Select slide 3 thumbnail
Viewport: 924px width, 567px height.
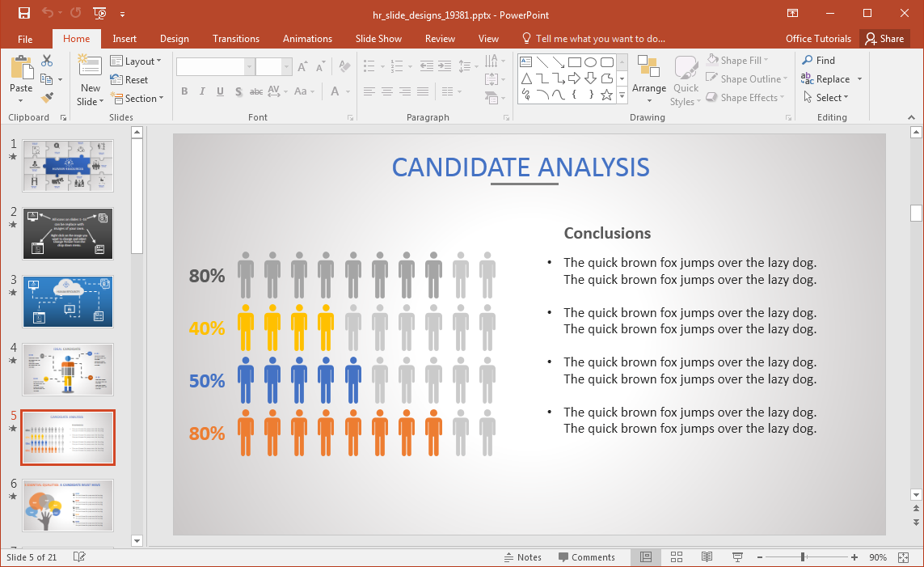68,301
